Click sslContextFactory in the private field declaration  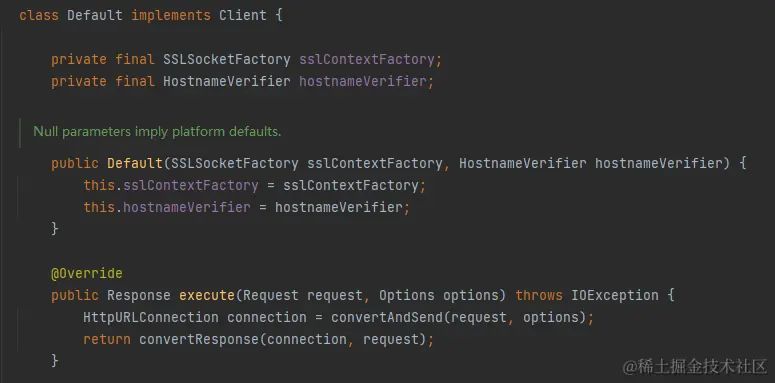(x=367, y=60)
